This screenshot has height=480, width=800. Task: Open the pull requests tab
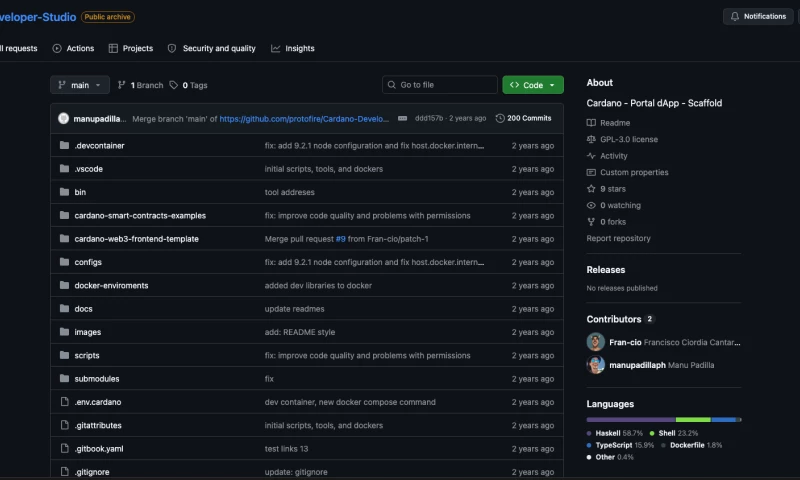[18, 48]
